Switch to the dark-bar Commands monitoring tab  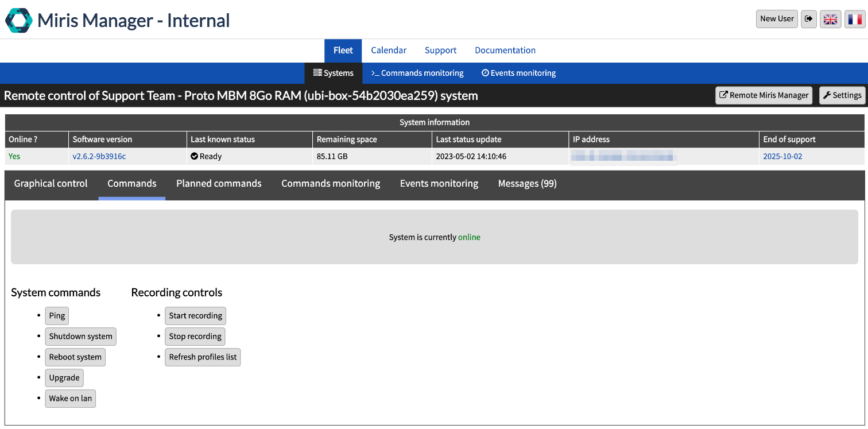click(x=331, y=184)
